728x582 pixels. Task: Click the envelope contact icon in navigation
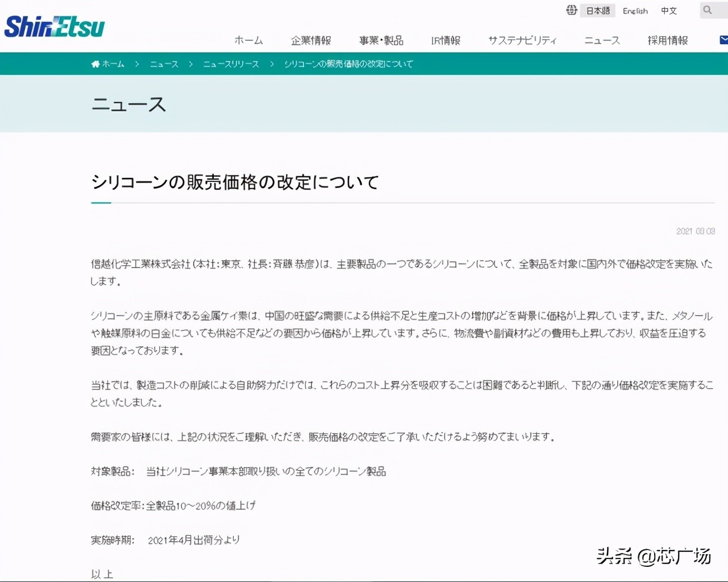coord(723,40)
